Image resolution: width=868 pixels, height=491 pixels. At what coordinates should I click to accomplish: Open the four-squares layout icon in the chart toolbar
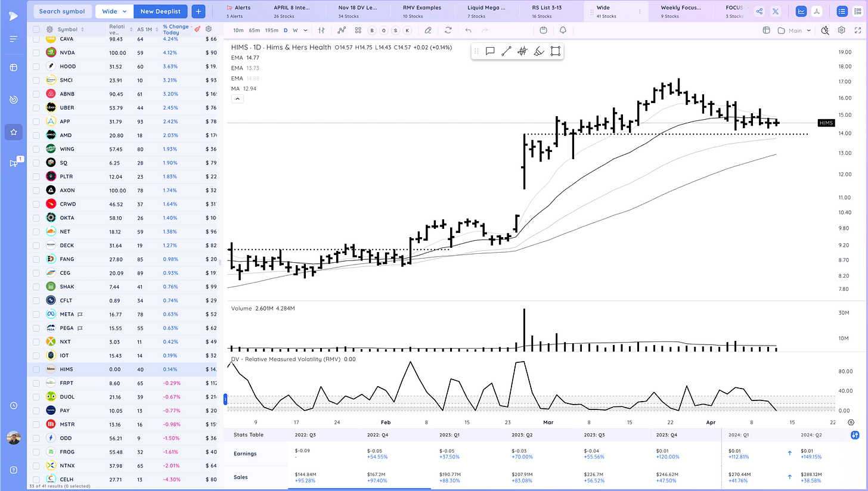(358, 30)
